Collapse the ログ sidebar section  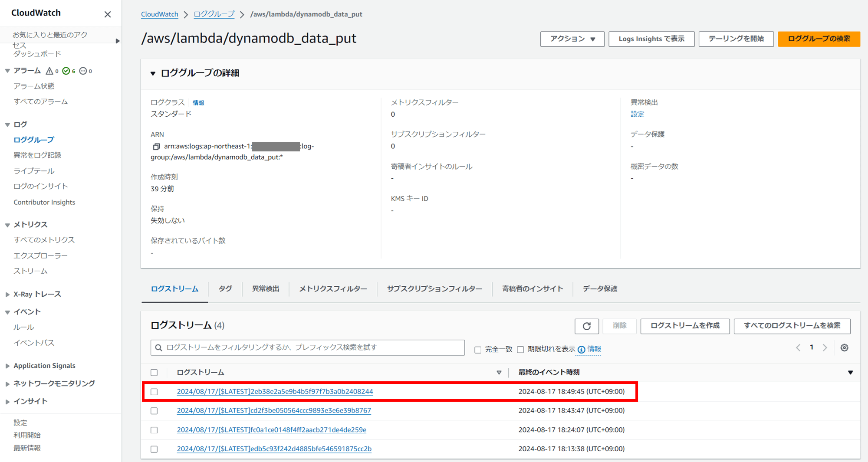point(7,125)
